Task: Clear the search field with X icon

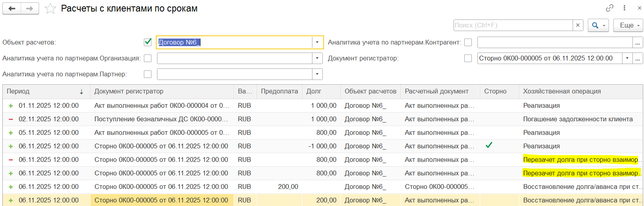Action: pos(578,25)
